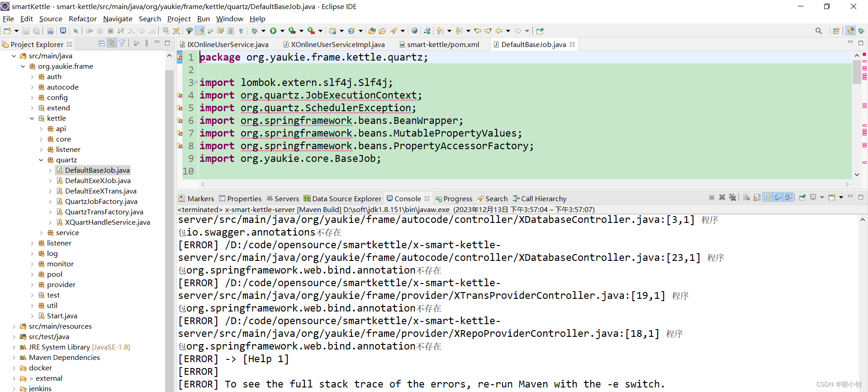
Task: Toggle Show Console on standard output
Action: pyautogui.click(x=778, y=197)
